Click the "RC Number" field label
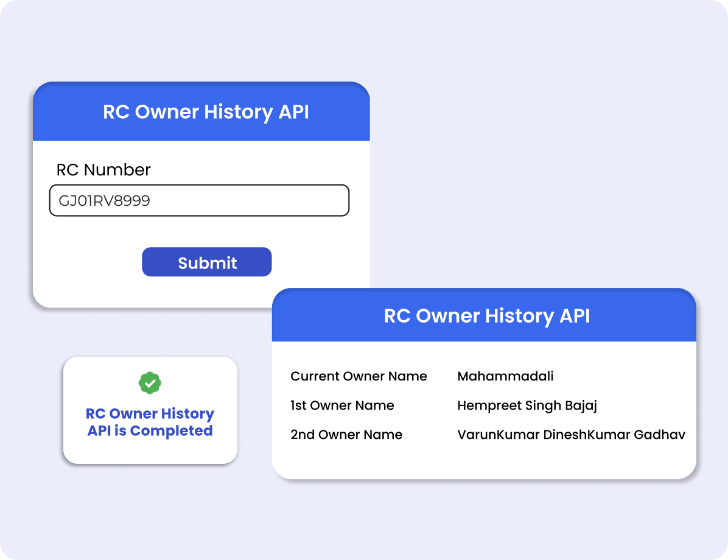728x560 pixels. click(x=103, y=170)
